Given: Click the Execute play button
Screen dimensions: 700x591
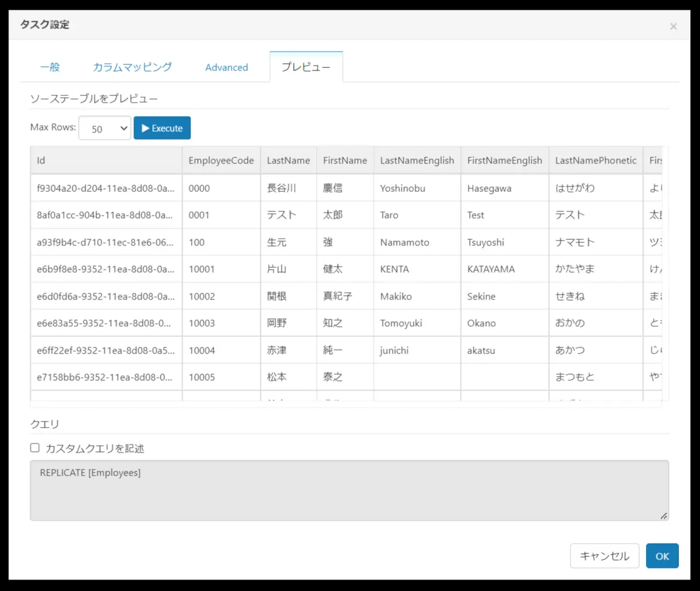Looking at the screenshot, I should tap(162, 128).
